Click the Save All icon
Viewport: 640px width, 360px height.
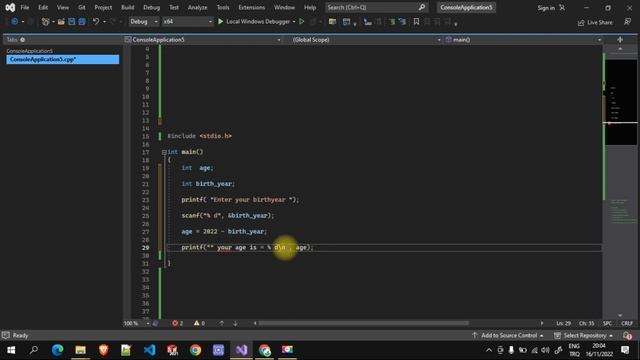click(x=82, y=21)
